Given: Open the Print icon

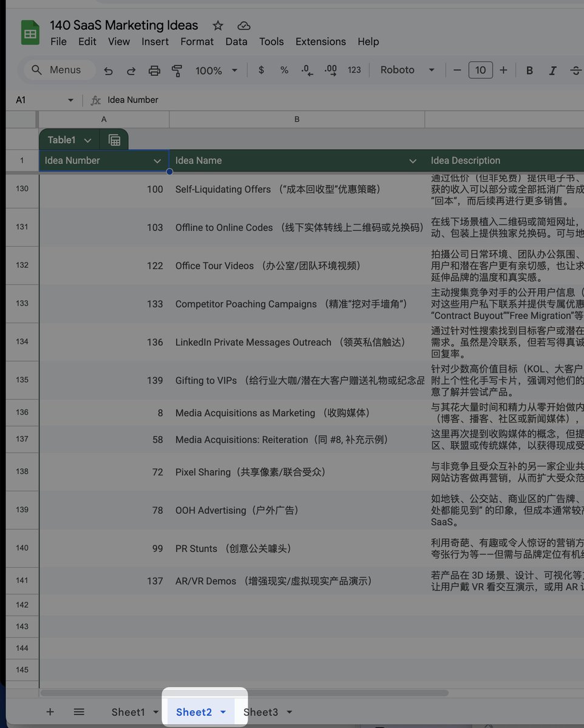Looking at the screenshot, I should (154, 70).
